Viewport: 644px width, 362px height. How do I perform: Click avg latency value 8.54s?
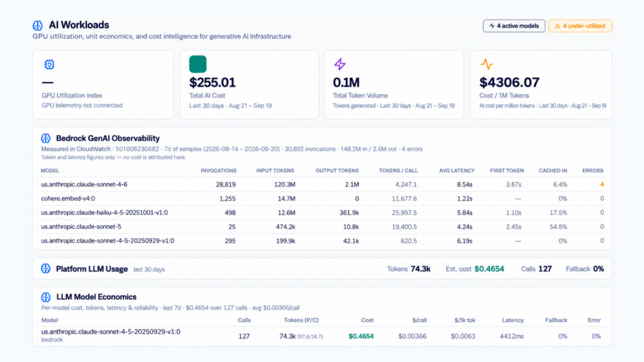[465, 185]
